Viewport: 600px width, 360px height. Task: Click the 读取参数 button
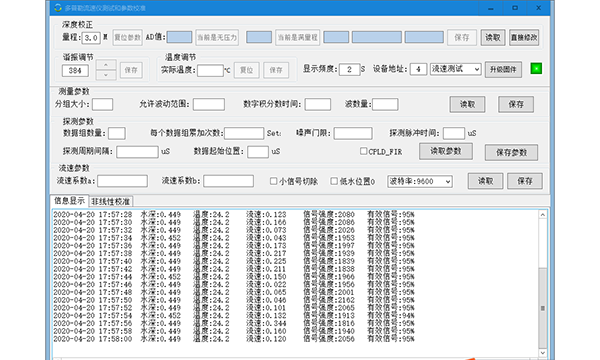446,151
